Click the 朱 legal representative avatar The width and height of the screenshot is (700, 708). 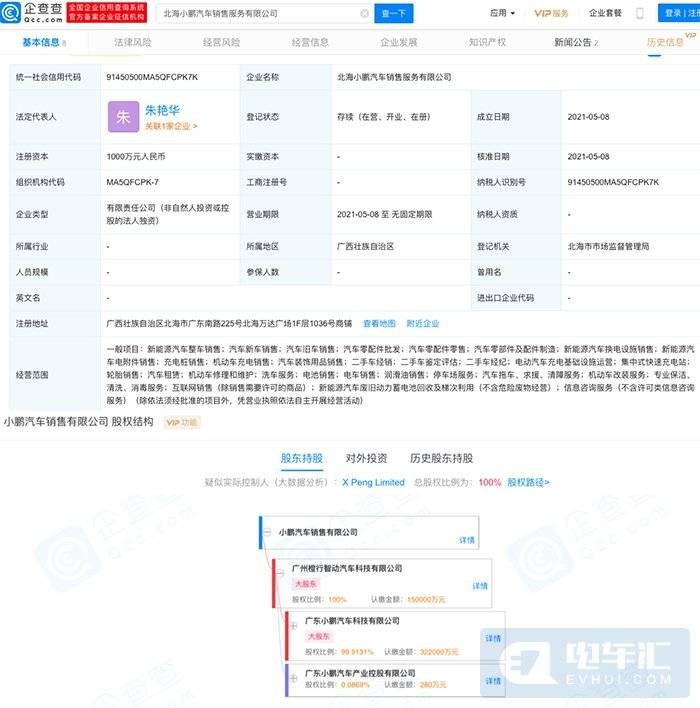point(123,117)
